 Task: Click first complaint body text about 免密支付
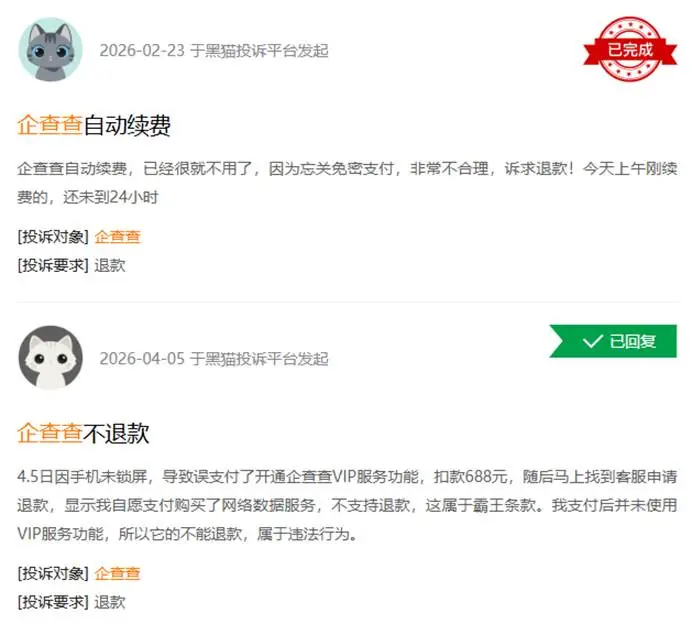coord(347,183)
